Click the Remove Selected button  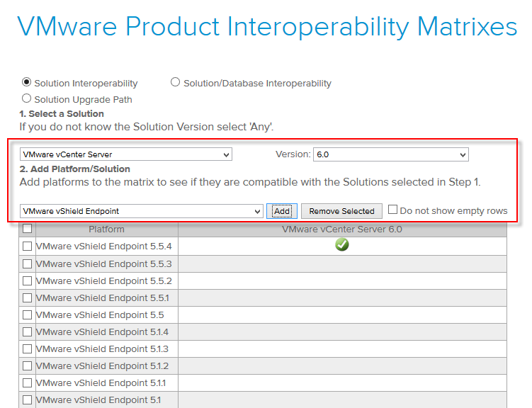click(341, 211)
